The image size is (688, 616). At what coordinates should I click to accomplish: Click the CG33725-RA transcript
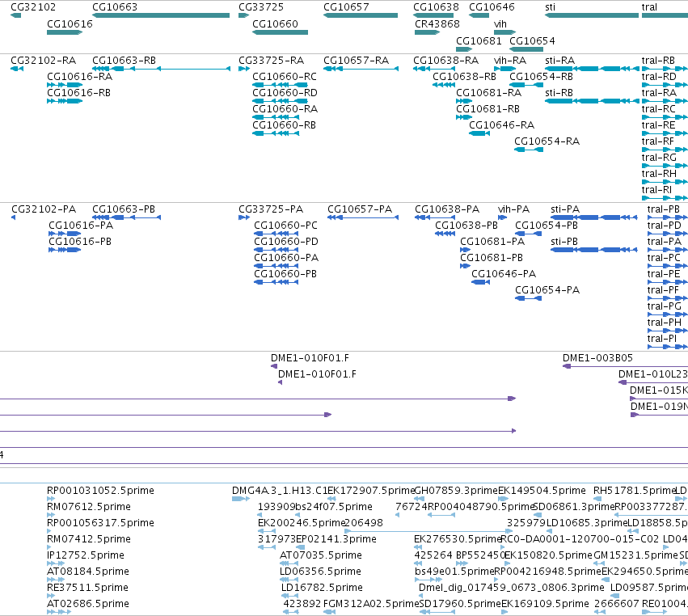(x=244, y=69)
